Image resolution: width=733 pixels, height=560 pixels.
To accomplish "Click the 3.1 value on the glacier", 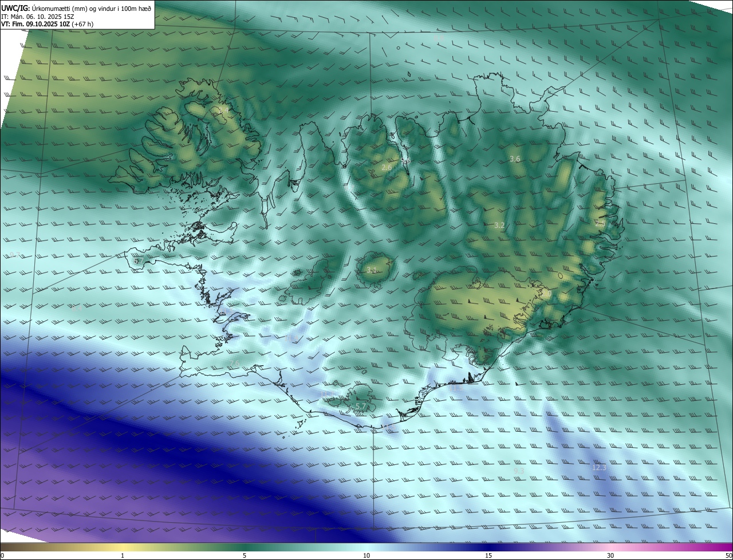I will 372,270.
